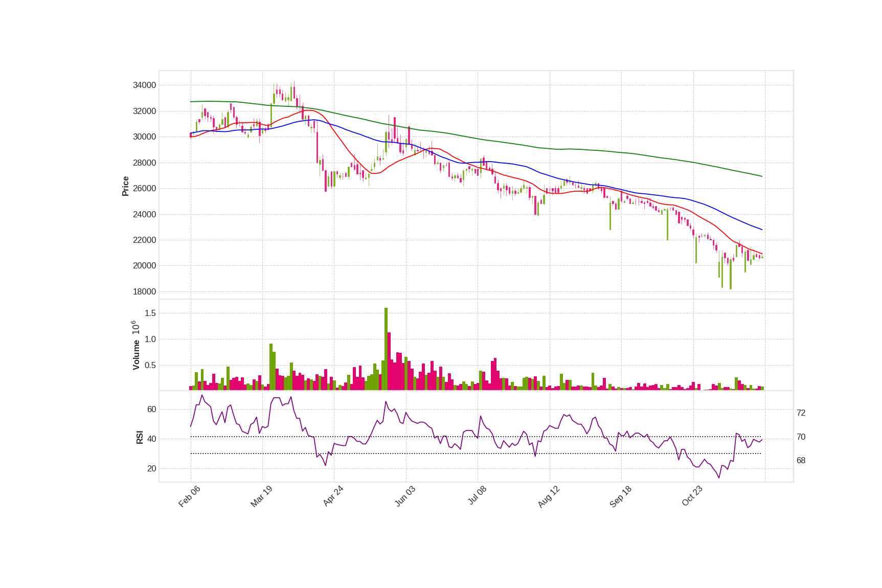
Task: Click the 26000 price axis label
Action: pyautogui.click(x=144, y=188)
